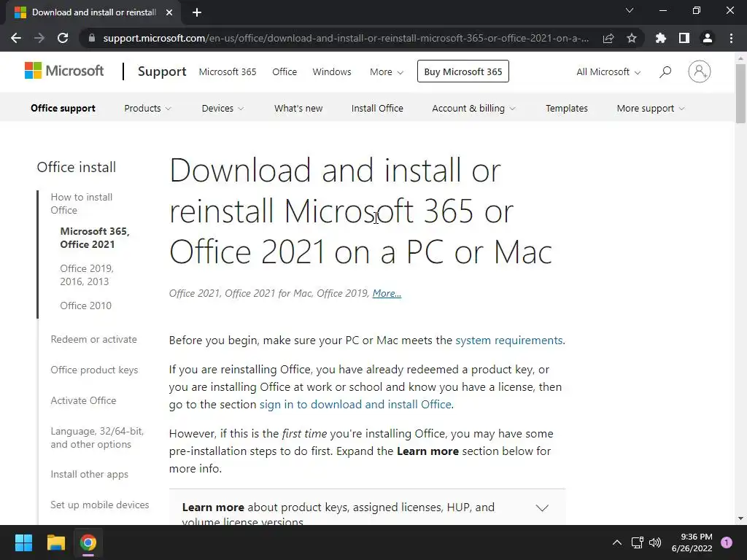The height and width of the screenshot is (560, 747).
Task: Open the Chrome profile avatar
Action: pyautogui.click(x=708, y=38)
